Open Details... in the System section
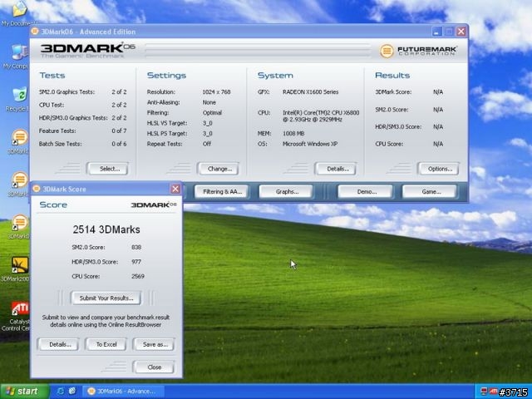Image resolution: width=532 pixels, height=399 pixels. click(x=337, y=169)
